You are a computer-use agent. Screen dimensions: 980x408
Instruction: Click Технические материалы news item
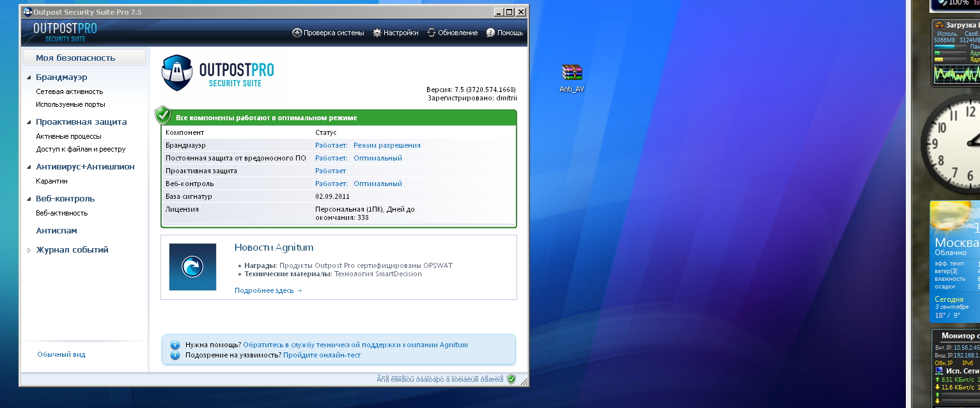pyautogui.click(x=333, y=274)
